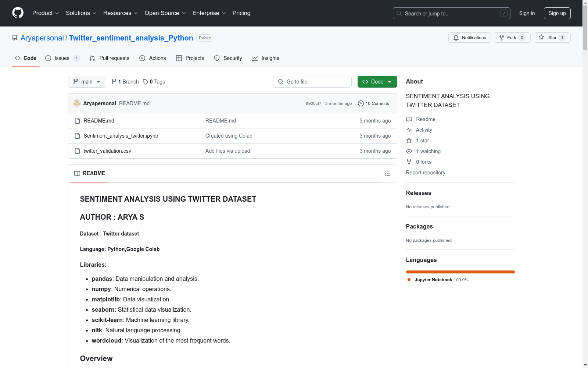Image resolution: width=588 pixels, height=368 pixels.
Task: Open the Packages heading link
Action: pos(419,226)
